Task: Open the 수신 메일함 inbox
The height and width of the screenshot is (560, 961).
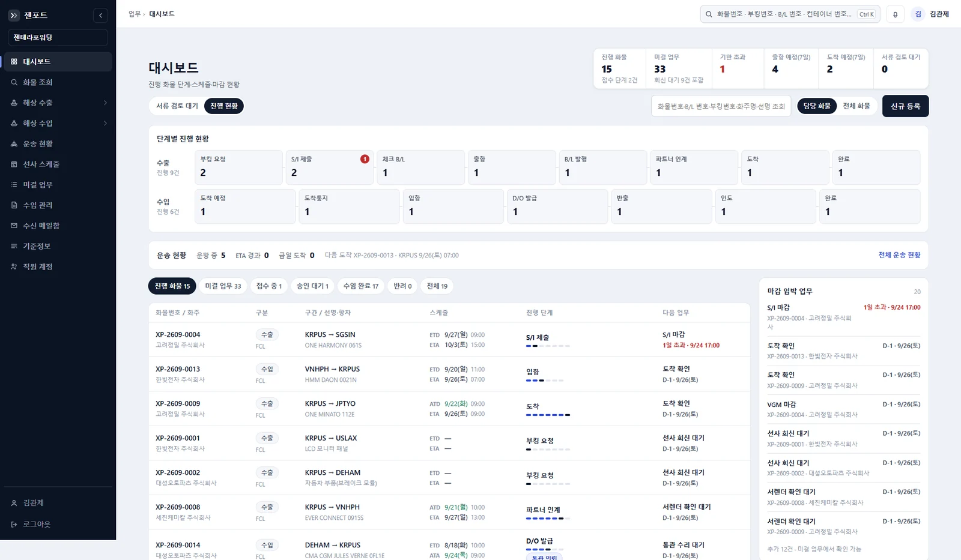Action: pyautogui.click(x=58, y=226)
